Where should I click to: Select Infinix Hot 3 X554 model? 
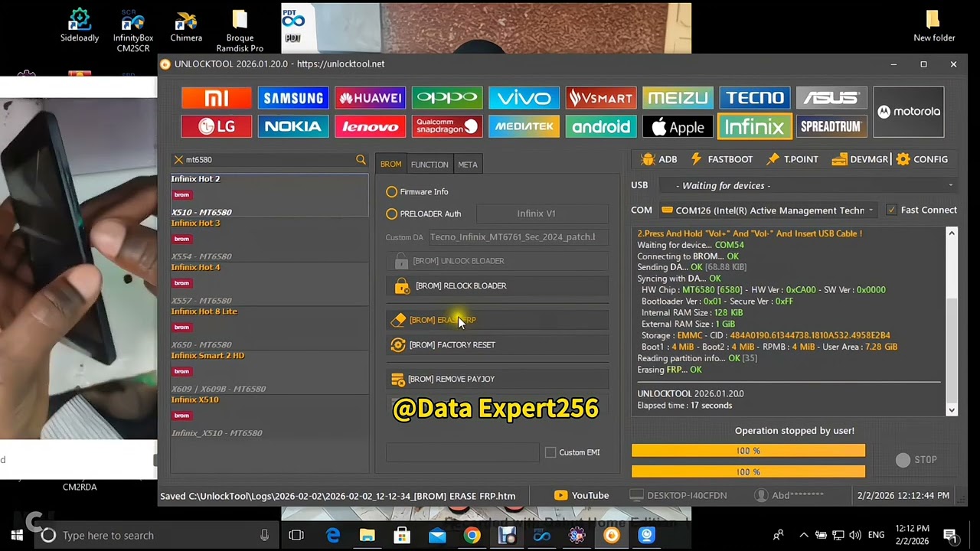269,240
